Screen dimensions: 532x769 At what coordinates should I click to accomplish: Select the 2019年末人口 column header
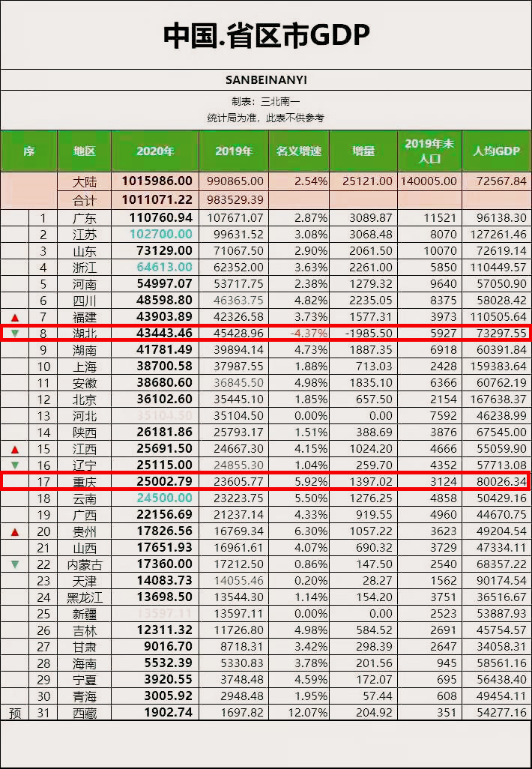[x=429, y=151]
